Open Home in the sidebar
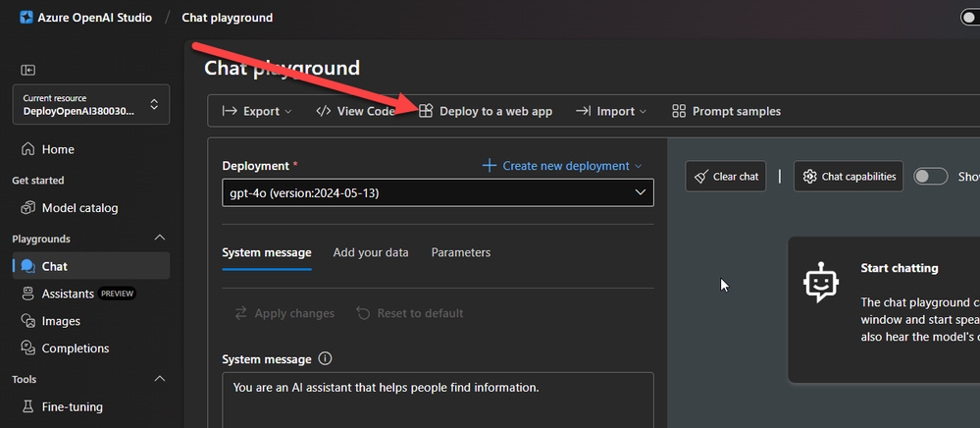Viewport: 980px width, 428px height. (x=91, y=149)
